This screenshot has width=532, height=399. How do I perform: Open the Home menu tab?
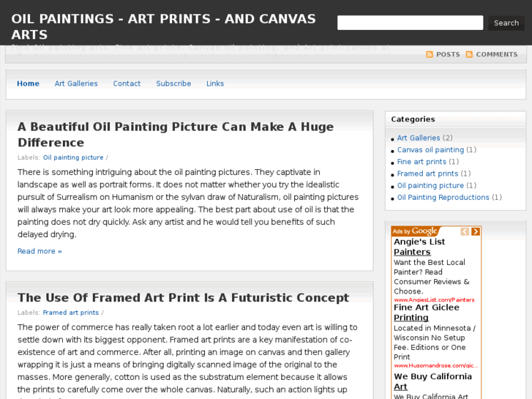[28, 83]
